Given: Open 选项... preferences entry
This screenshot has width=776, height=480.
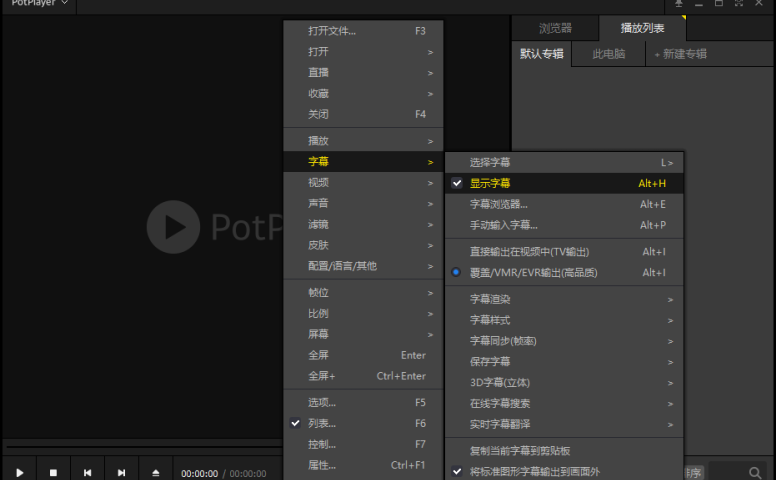Looking at the screenshot, I should coord(363,402).
